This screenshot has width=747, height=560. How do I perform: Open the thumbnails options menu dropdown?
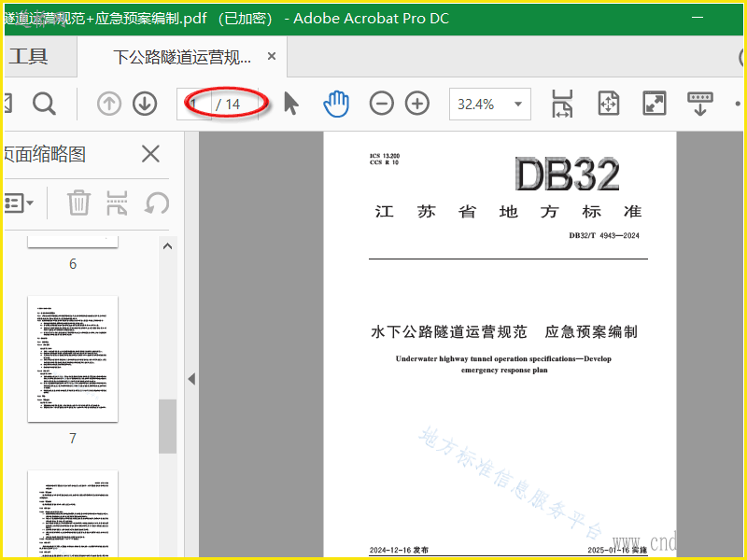19,203
